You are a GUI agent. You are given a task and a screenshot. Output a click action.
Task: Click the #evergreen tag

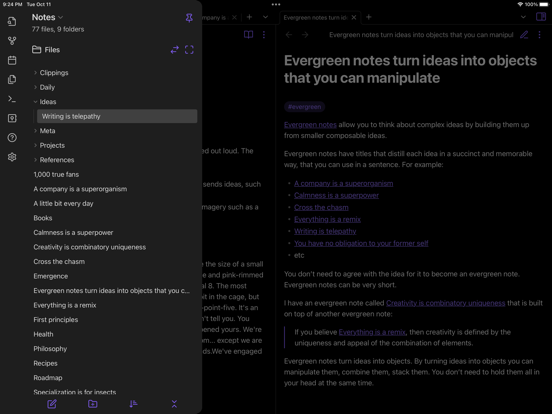(x=305, y=107)
